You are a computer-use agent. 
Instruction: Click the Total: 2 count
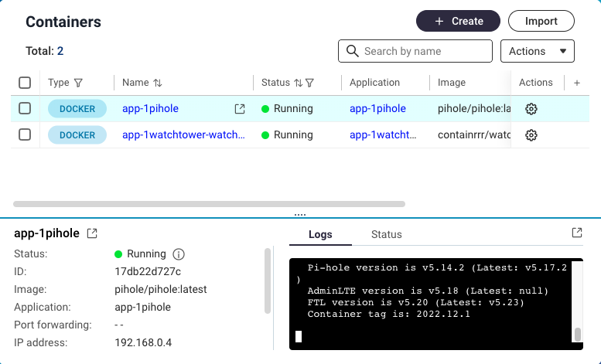click(44, 51)
